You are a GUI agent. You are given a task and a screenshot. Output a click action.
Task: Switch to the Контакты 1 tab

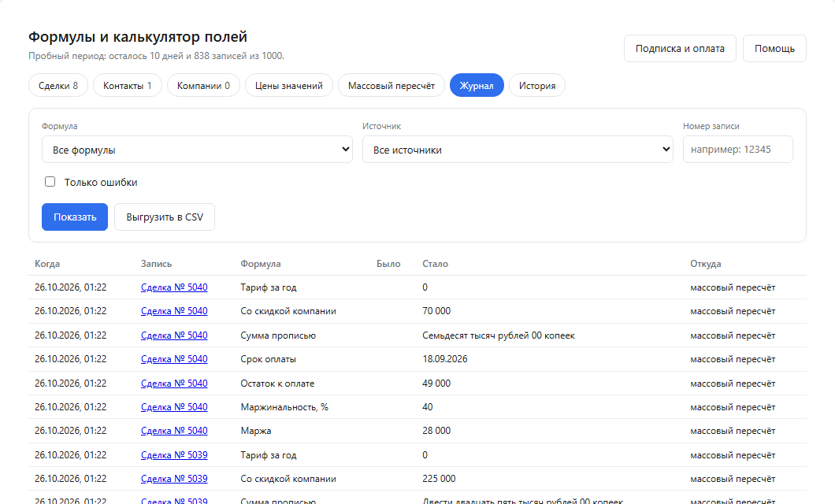click(x=128, y=85)
